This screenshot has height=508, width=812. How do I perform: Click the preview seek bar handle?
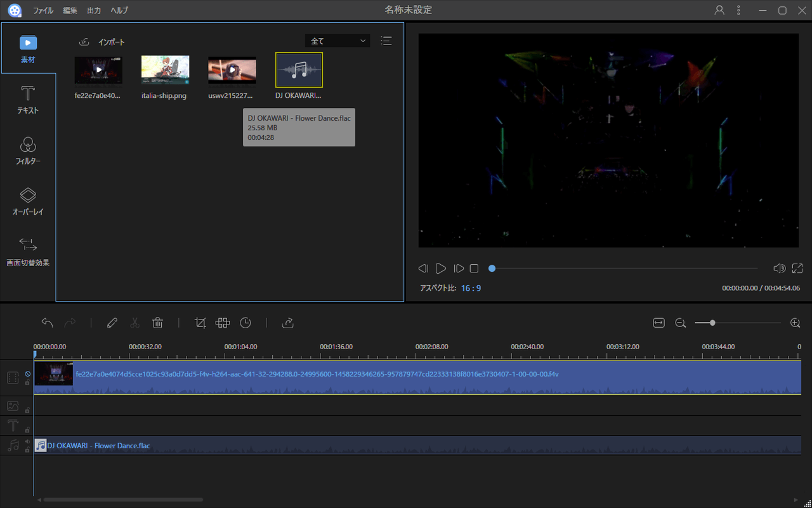point(492,269)
